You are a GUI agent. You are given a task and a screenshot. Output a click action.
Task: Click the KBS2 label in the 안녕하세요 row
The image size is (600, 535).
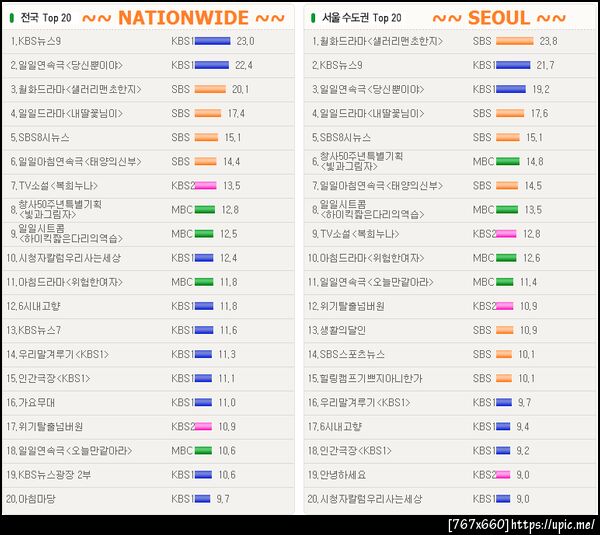point(484,475)
